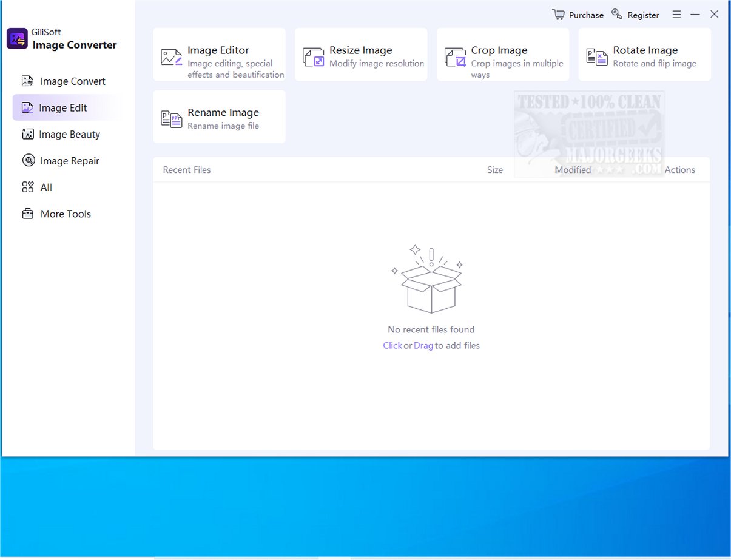Click the Image Convert sidebar icon

pyautogui.click(x=27, y=81)
